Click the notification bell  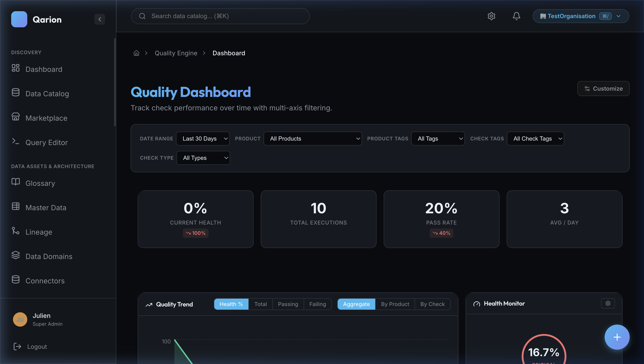516,16
